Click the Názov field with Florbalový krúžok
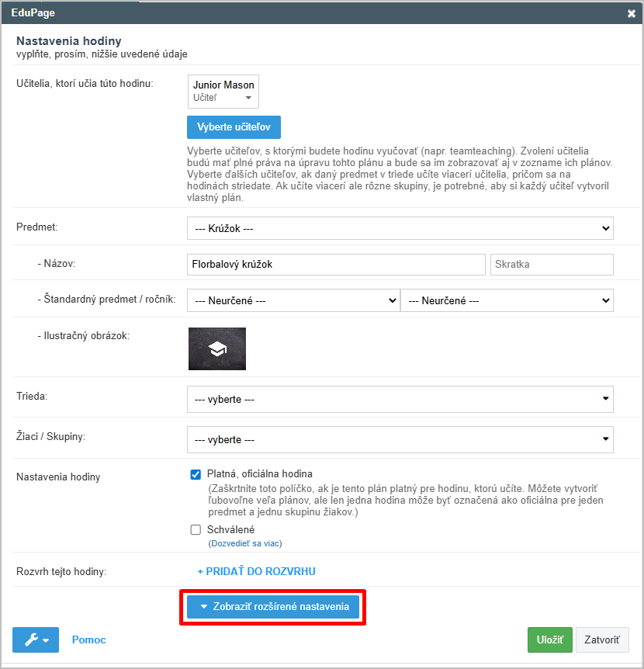The height and width of the screenshot is (669, 644). pos(336,264)
